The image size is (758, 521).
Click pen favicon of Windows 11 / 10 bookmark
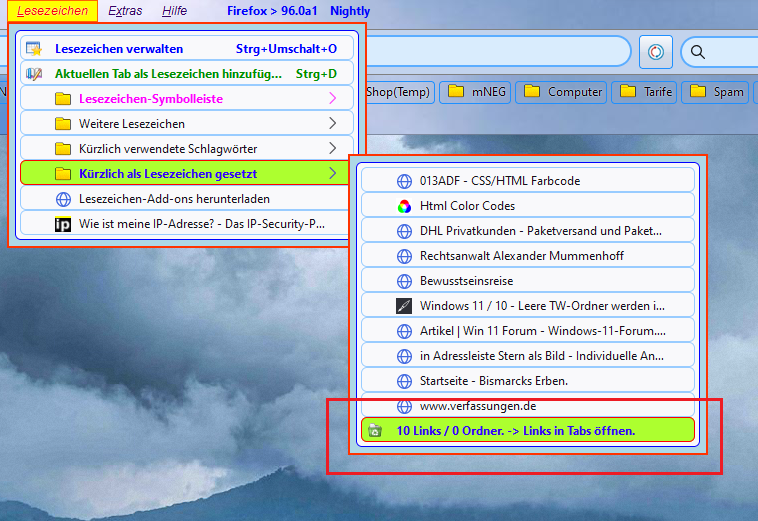click(404, 306)
